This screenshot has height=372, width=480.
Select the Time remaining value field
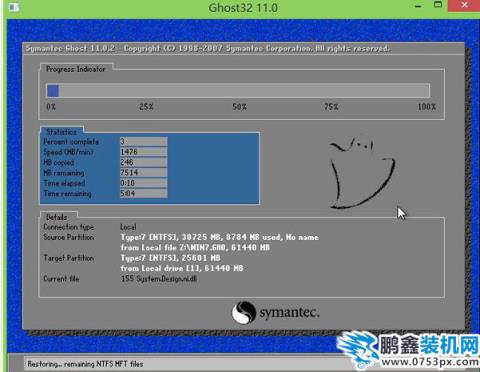[x=143, y=193]
